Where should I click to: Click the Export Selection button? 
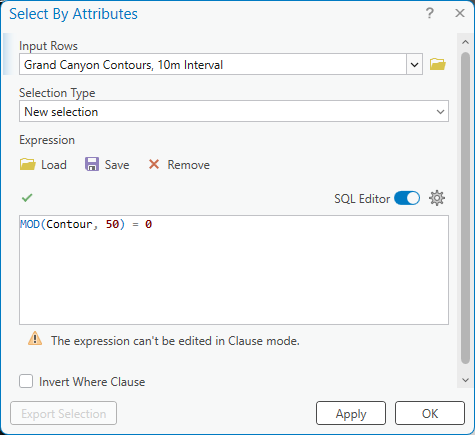[63, 413]
